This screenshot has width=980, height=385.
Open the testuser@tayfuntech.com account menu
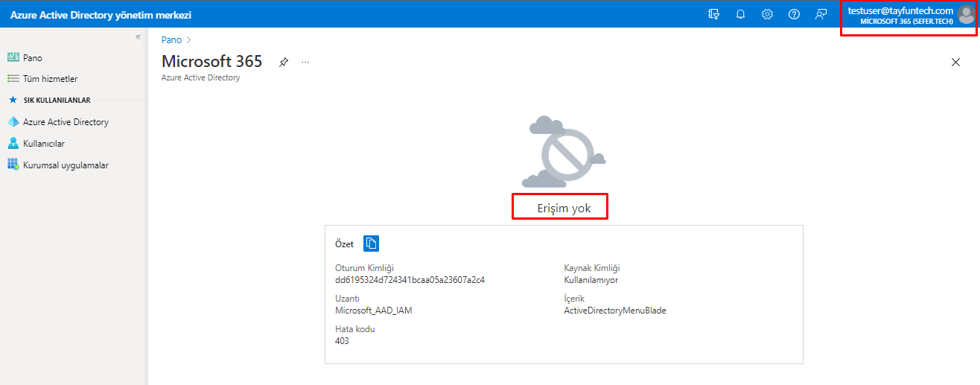900,15
